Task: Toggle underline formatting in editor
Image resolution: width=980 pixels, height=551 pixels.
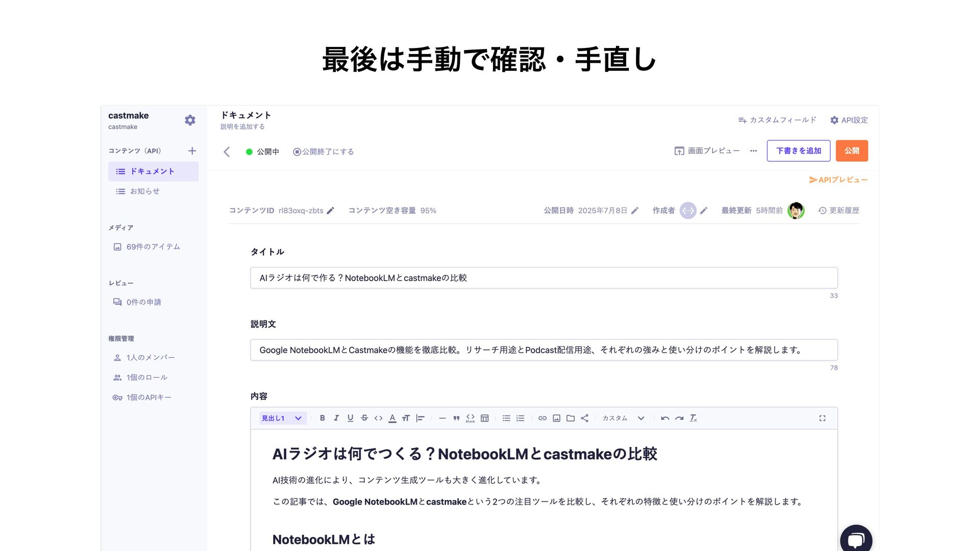Action: click(x=350, y=418)
